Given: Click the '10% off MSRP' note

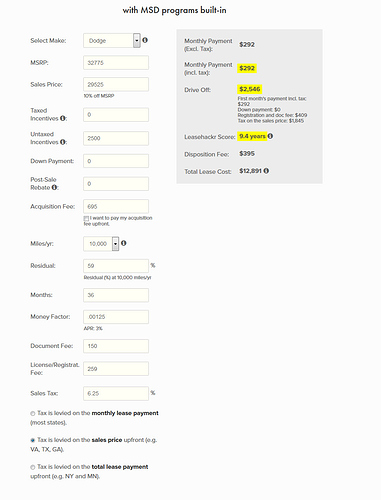Looking at the screenshot, I should click(x=99, y=96).
